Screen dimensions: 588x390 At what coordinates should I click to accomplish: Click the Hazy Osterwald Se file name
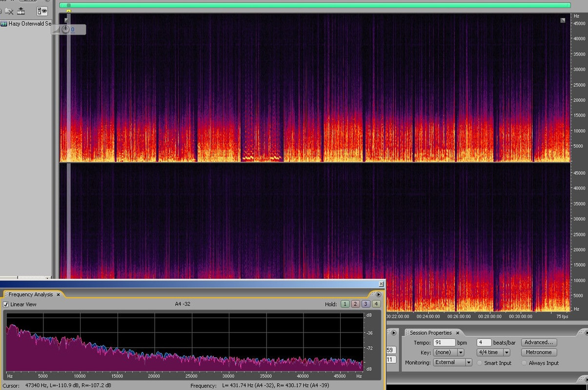30,23
